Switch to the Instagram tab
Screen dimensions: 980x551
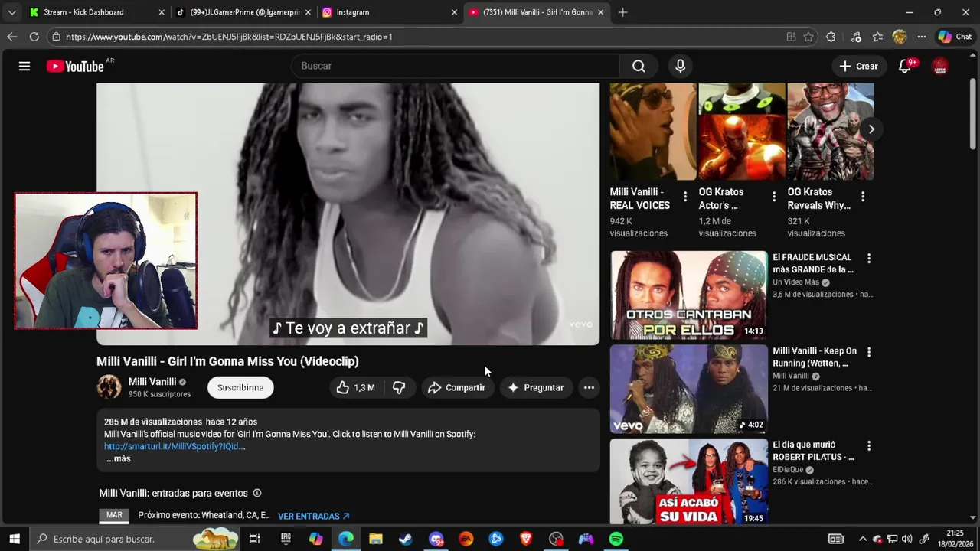pos(387,12)
